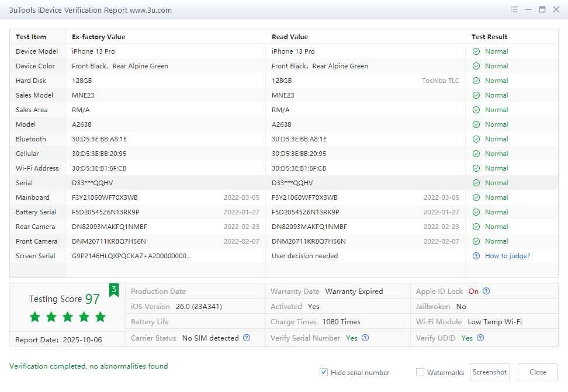Viewport: 568px width, 392px height.
Task: Click the verification completed status message
Action: 89,366
